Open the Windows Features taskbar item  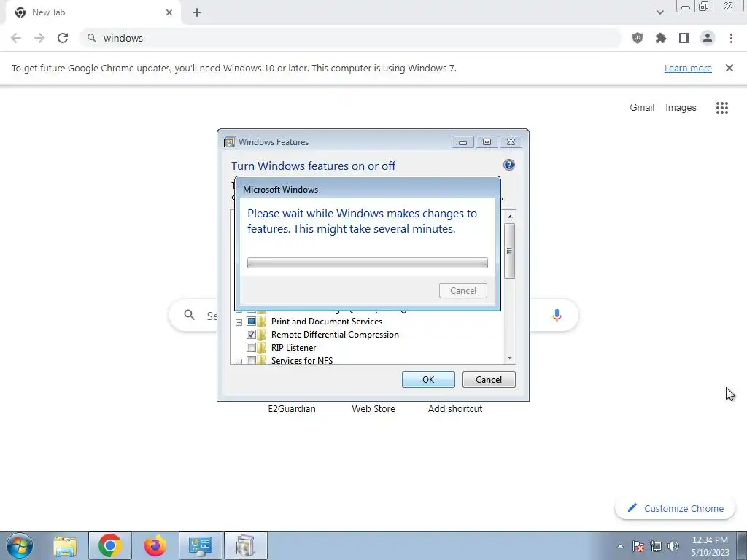click(245, 545)
